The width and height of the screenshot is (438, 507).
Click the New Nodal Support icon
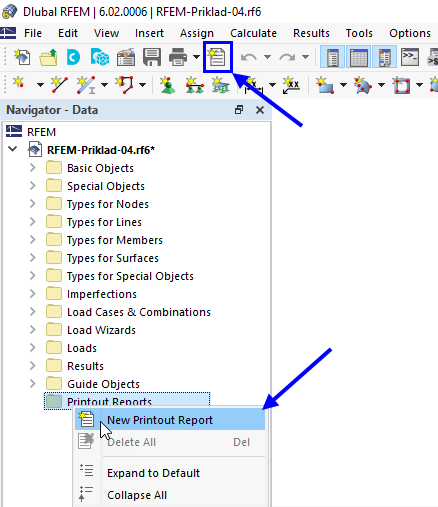[x=167, y=85]
